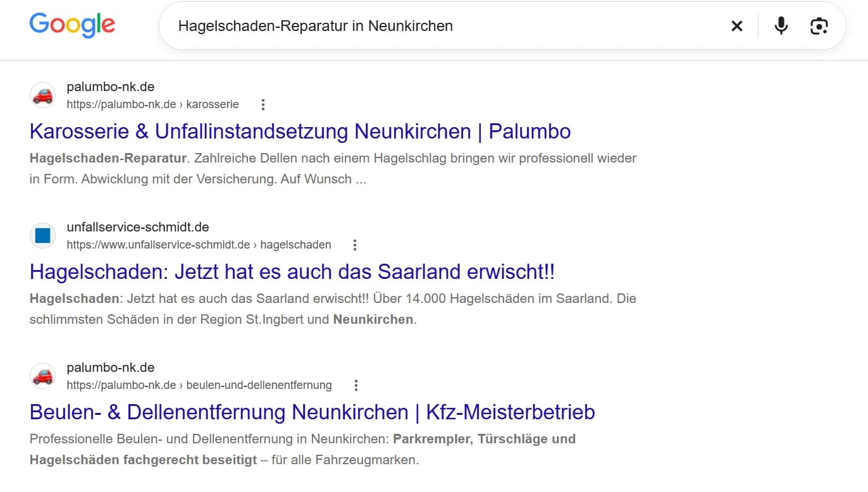This screenshot has width=868, height=492.
Task: Click the blue square favicon of unfallservice-schmidt.de
Action: tap(43, 236)
